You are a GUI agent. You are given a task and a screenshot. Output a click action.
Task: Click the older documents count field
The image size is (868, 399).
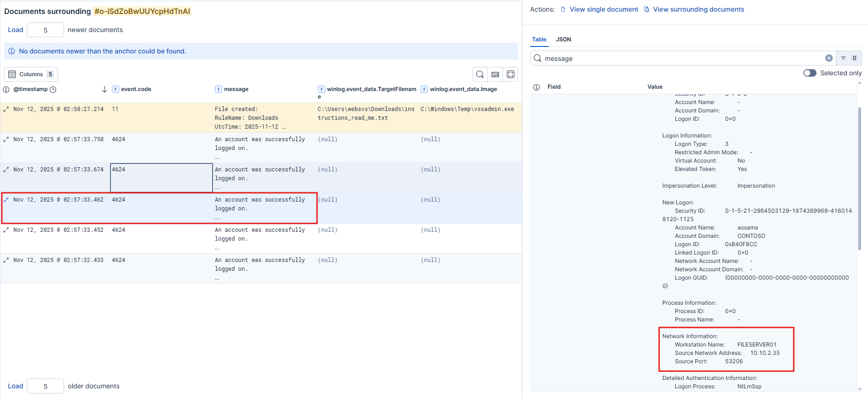click(45, 386)
